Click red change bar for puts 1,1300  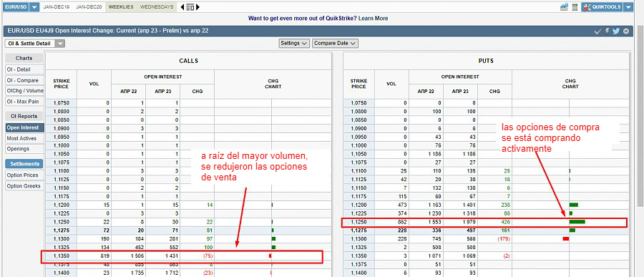coord(566,239)
